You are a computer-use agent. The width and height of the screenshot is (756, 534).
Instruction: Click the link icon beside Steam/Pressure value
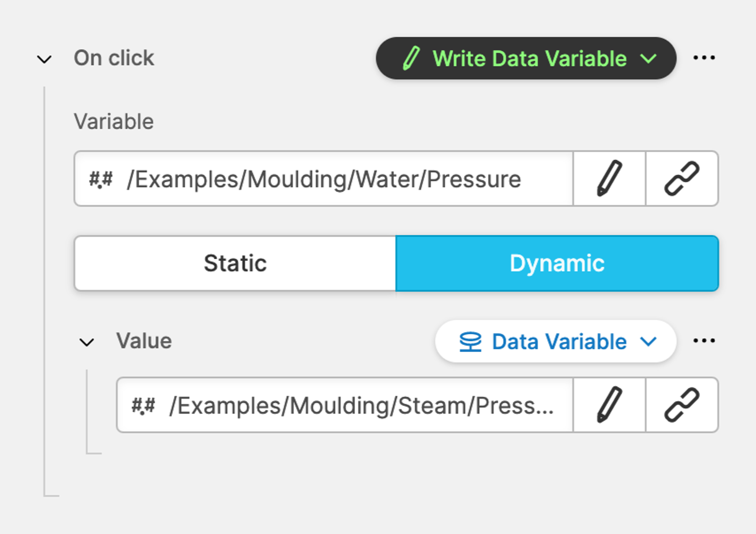682,405
